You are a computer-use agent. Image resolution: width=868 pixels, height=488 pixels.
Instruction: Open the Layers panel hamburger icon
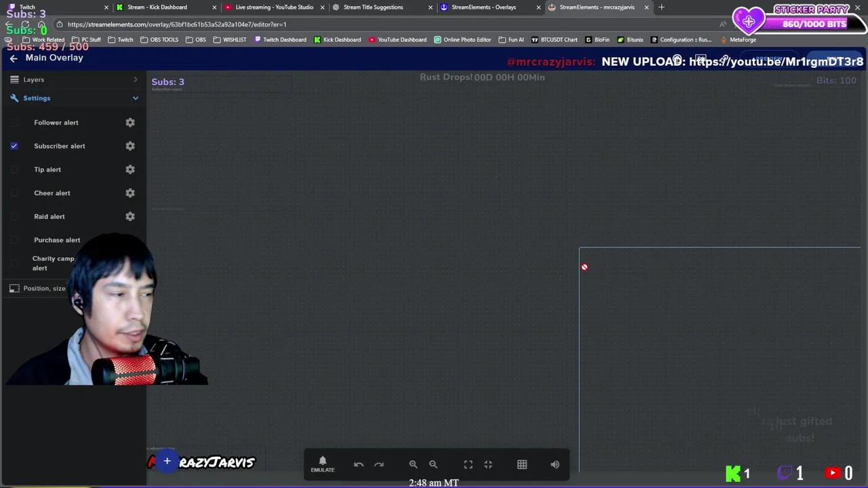pyautogui.click(x=14, y=79)
